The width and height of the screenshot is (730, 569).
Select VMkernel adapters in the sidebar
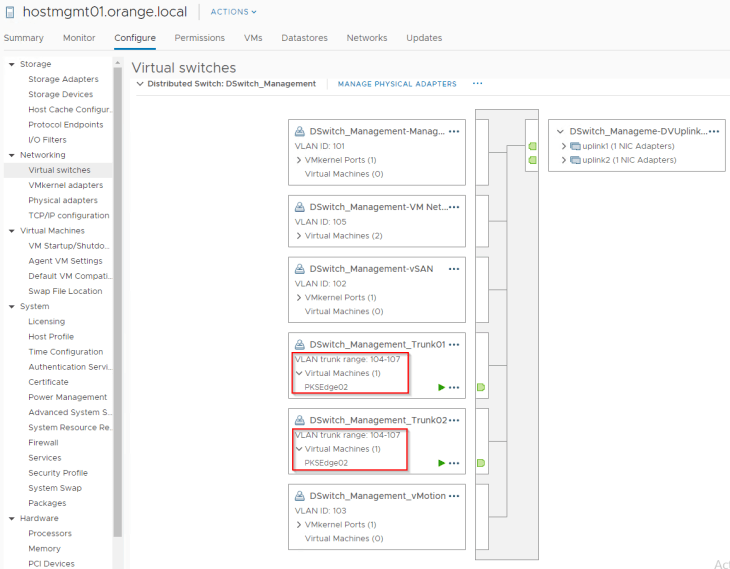[65, 185]
